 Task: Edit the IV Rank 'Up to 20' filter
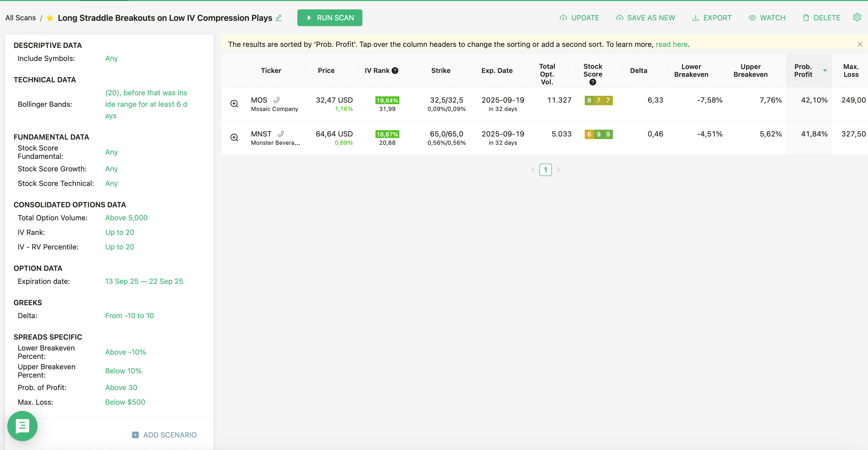coord(119,232)
